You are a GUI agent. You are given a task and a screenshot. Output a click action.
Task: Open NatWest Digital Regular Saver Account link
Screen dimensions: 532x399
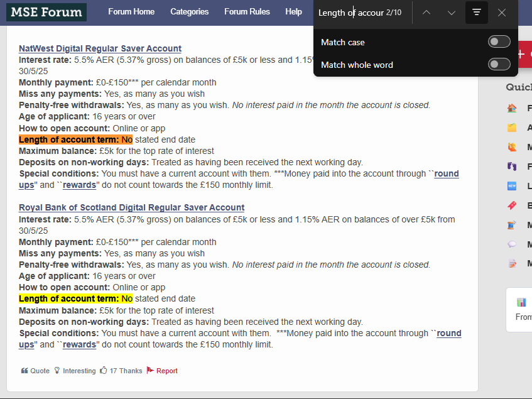100,48
